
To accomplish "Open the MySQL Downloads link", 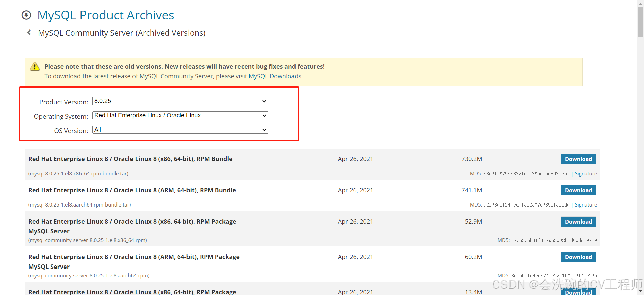I will (275, 76).
